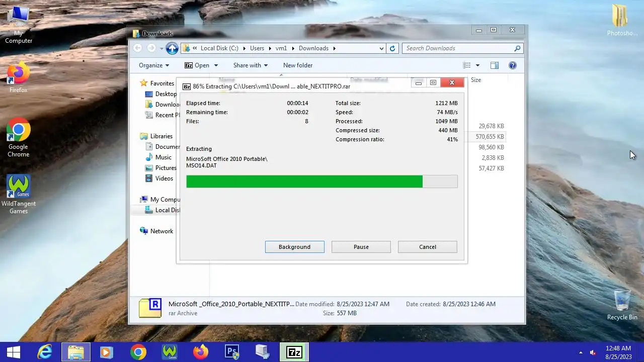644x362 pixels.
Task: Go up one folder level
Action: 172,48
